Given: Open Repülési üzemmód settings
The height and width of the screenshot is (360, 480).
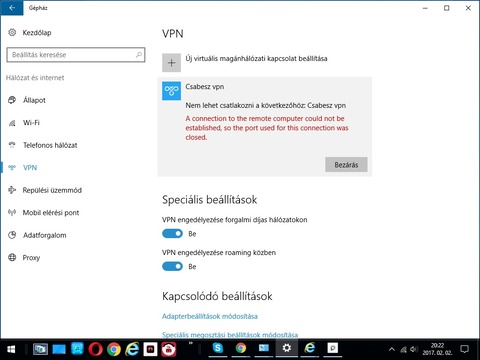Looking at the screenshot, I should coord(52,190).
